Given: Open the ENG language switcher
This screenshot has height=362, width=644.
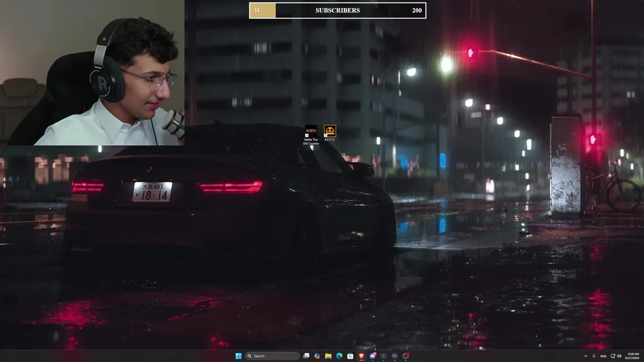Looking at the screenshot, I should click(603, 356).
